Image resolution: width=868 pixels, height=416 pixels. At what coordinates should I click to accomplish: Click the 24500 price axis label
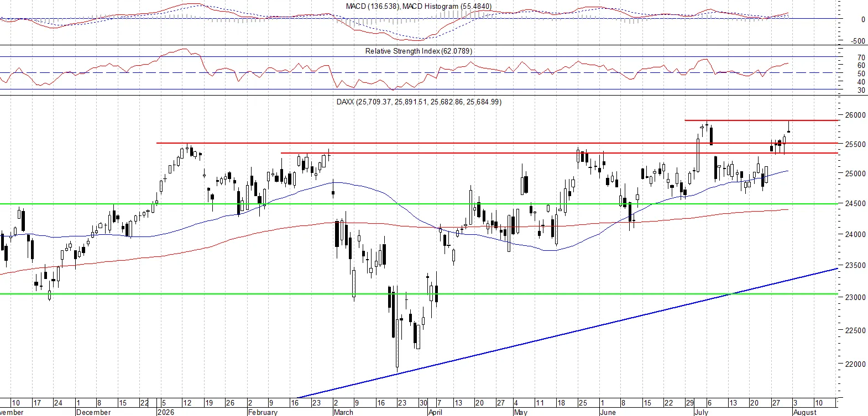pos(855,203)
